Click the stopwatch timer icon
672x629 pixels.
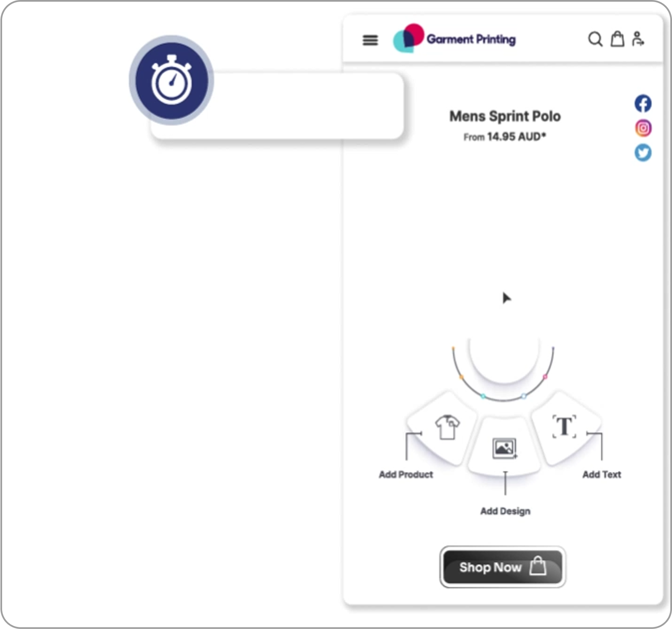171,80
